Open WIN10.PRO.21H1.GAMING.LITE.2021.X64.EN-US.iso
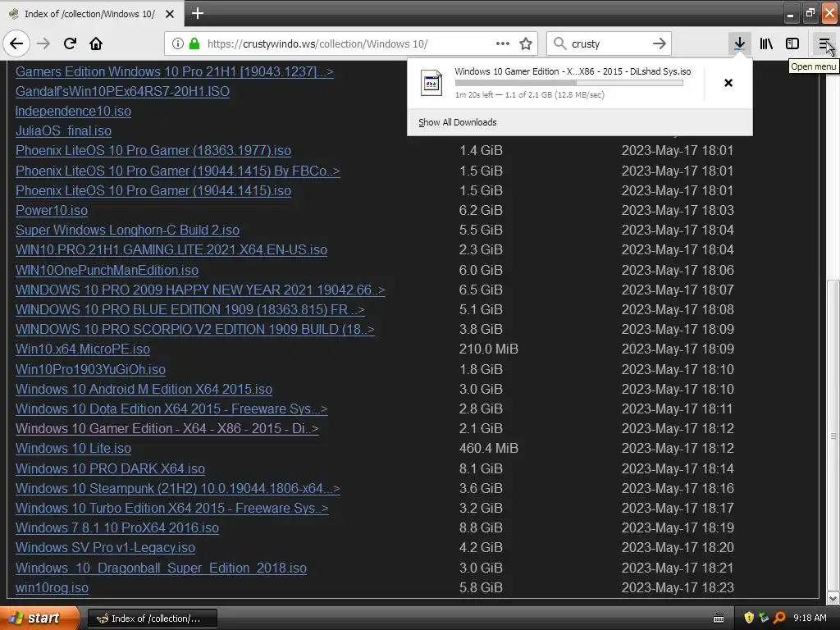 tap(171, 250)
